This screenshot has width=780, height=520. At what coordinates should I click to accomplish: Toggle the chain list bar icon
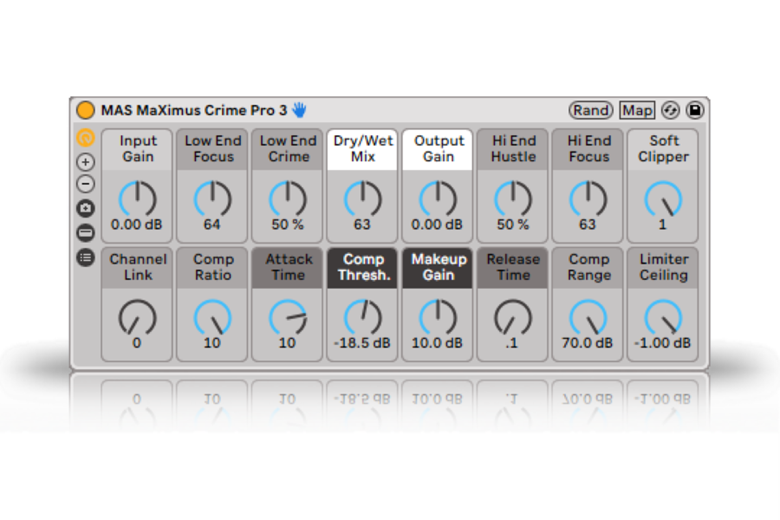86,232
